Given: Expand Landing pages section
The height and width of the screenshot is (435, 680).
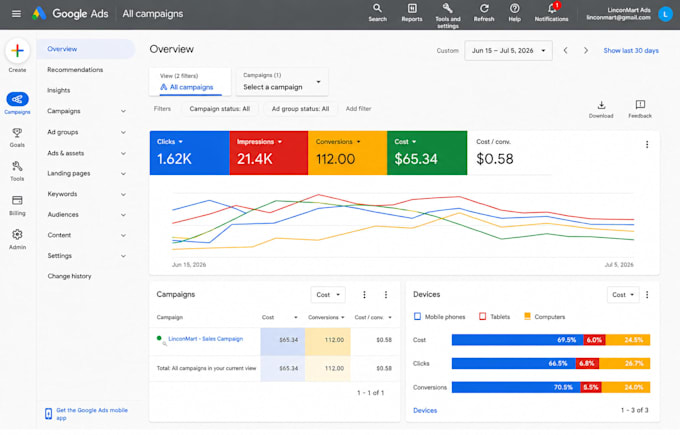Looking at the screenshot, I should click(x=123, y=174).
